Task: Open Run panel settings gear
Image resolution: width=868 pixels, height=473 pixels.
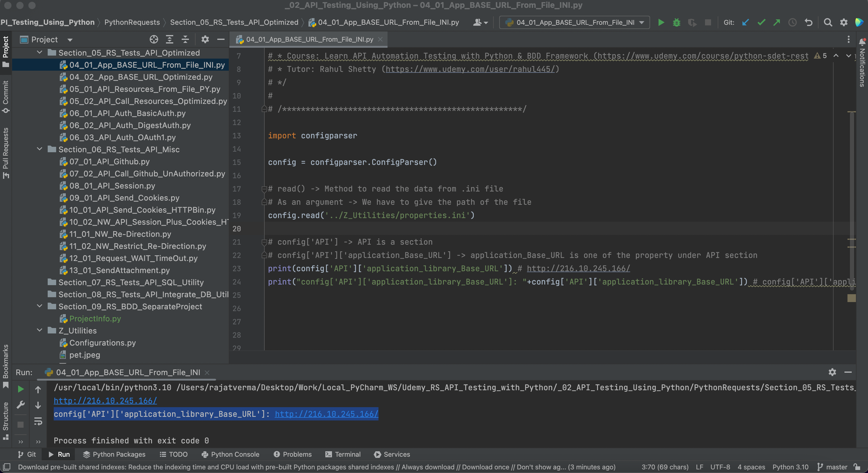Action: point(832,372)
